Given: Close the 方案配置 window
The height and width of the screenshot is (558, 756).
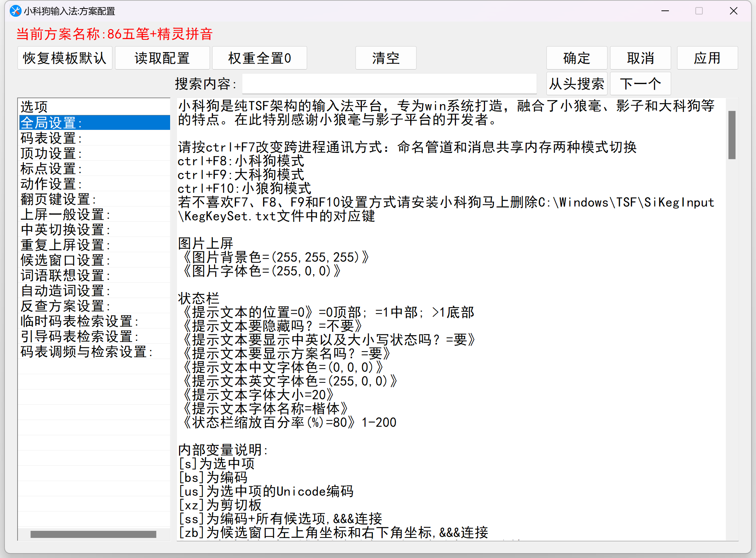Looking at the screenshot, I should (x=734, y=11).
